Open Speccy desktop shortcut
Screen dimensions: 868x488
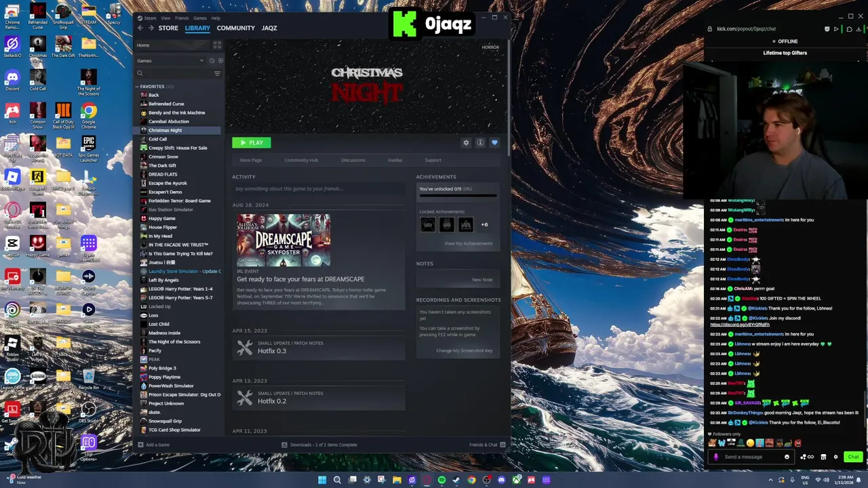[x=114, y=14]
